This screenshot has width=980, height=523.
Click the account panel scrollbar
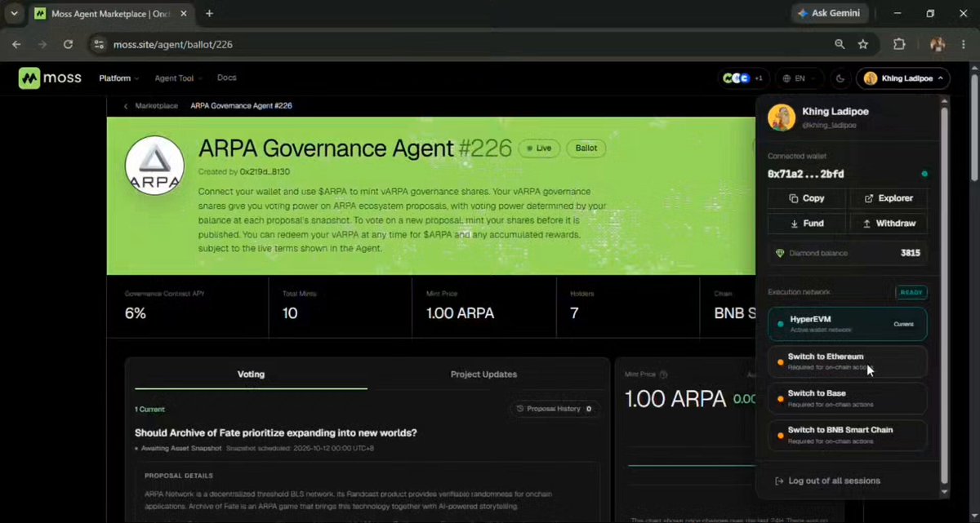(945, 294)
